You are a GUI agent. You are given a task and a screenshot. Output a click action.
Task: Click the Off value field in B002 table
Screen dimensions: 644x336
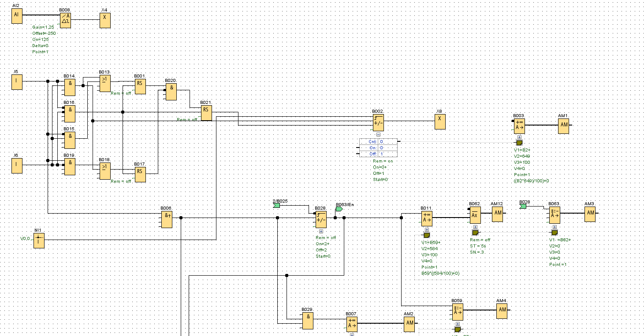pyautogui.click(x=387, y=154)
